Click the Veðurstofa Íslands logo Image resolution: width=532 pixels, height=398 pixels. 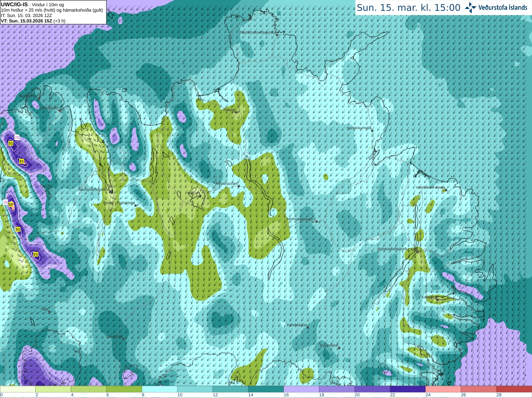(496, 7)
